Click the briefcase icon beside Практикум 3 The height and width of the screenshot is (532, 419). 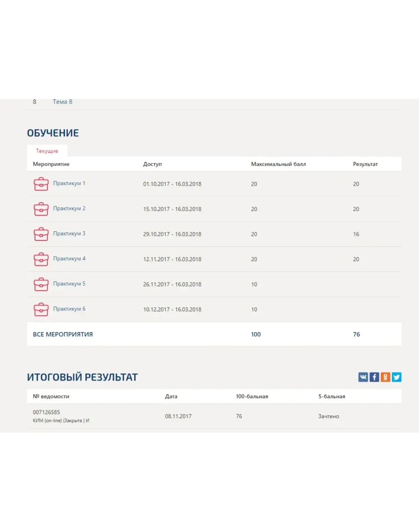tap(41, 234)
